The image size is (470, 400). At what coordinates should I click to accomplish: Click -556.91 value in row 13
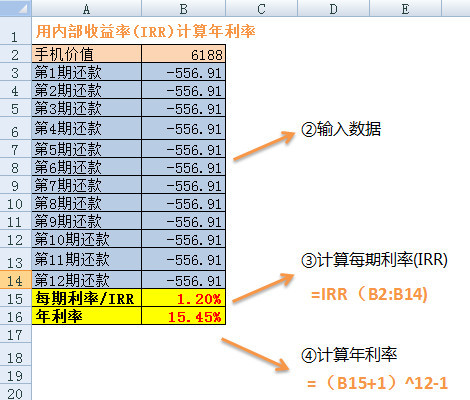(x=184, y=259)
